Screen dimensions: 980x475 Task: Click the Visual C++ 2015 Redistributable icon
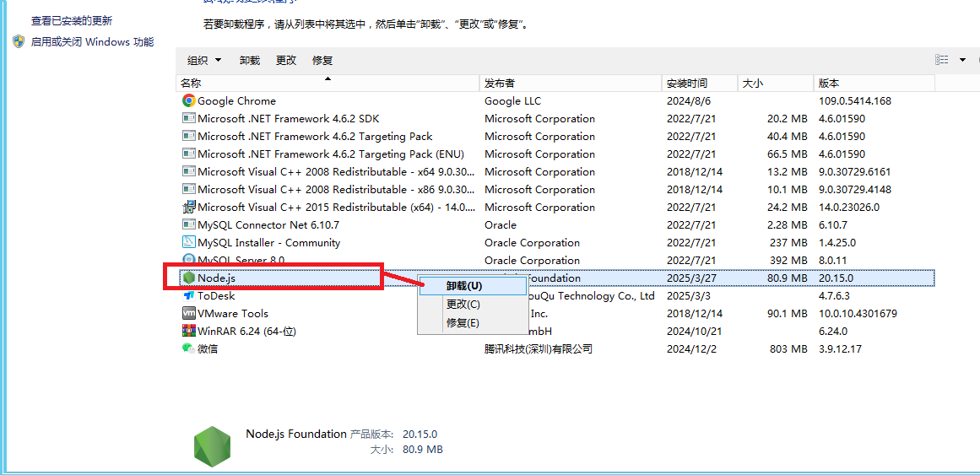[189, 207]
